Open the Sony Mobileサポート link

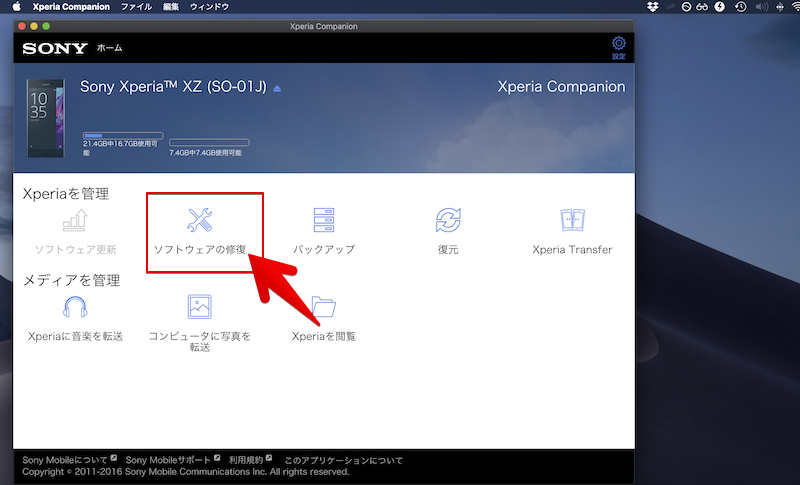click(168, 460)
